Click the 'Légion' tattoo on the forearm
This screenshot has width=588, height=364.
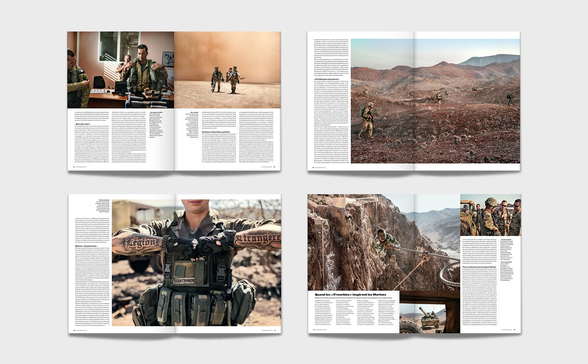pyautogui.click(x=141, y=242)
